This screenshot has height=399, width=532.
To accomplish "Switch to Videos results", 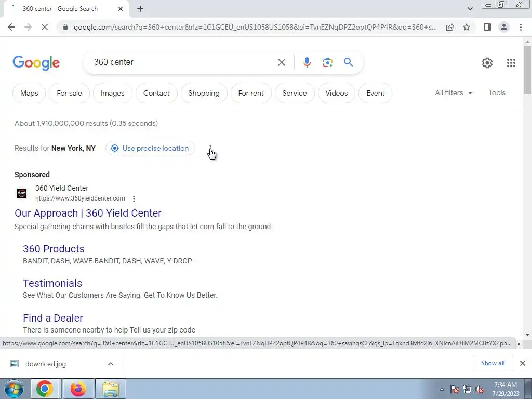I will click(337, 93).
